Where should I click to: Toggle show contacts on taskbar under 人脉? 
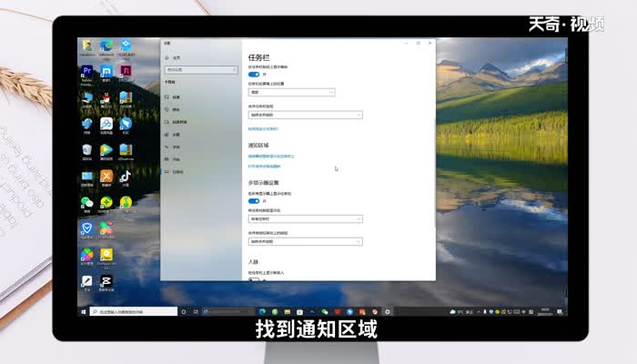tap(254, 280)
